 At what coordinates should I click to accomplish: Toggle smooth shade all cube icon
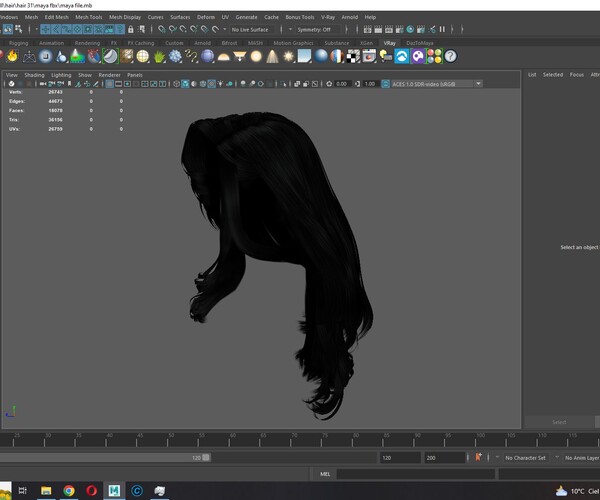click(185, 84)
